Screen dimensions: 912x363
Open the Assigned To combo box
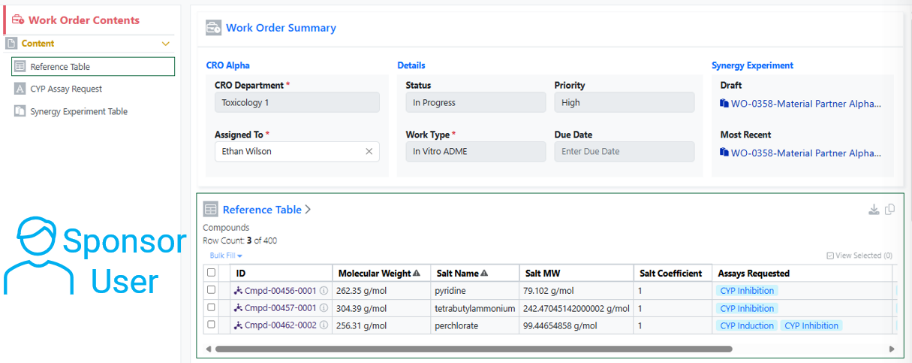click(x=297, y=151)
